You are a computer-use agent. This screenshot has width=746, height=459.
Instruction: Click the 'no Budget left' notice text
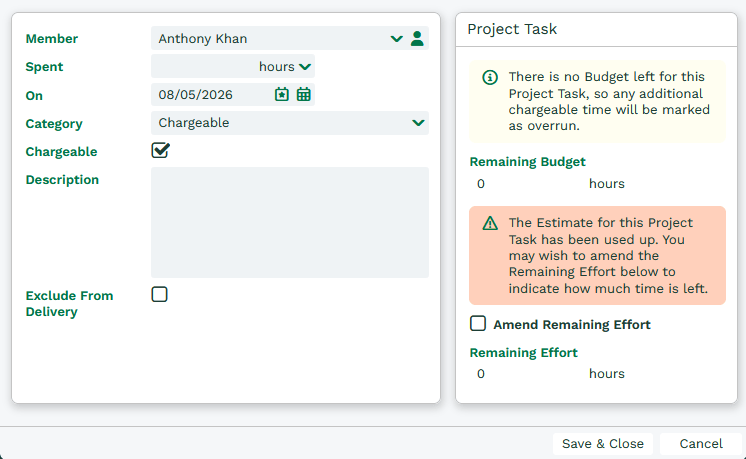(x=609, y=101)
